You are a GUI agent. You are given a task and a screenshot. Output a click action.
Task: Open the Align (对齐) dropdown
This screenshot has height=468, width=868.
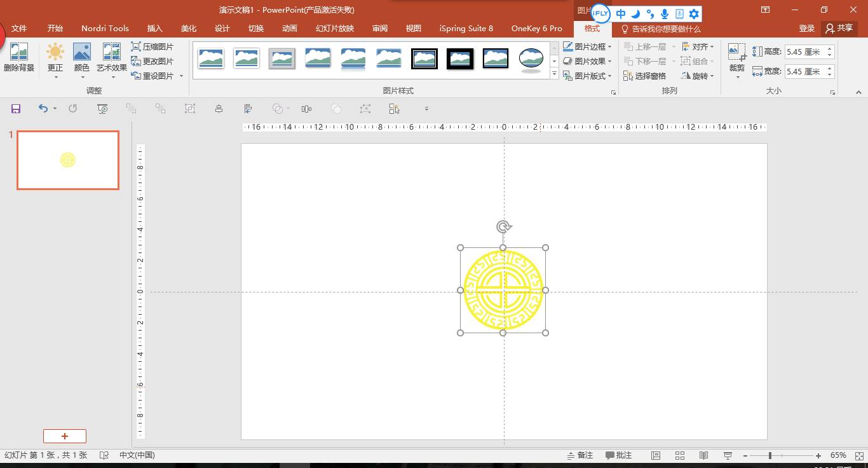pyautogui.click(x=698, y=46)
